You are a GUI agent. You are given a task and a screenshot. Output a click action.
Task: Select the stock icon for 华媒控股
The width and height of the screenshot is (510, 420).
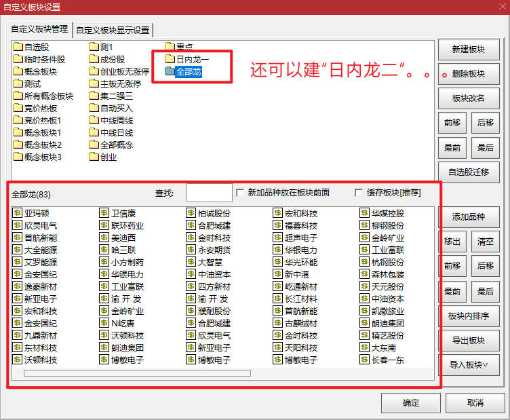(x=365, y=213)
